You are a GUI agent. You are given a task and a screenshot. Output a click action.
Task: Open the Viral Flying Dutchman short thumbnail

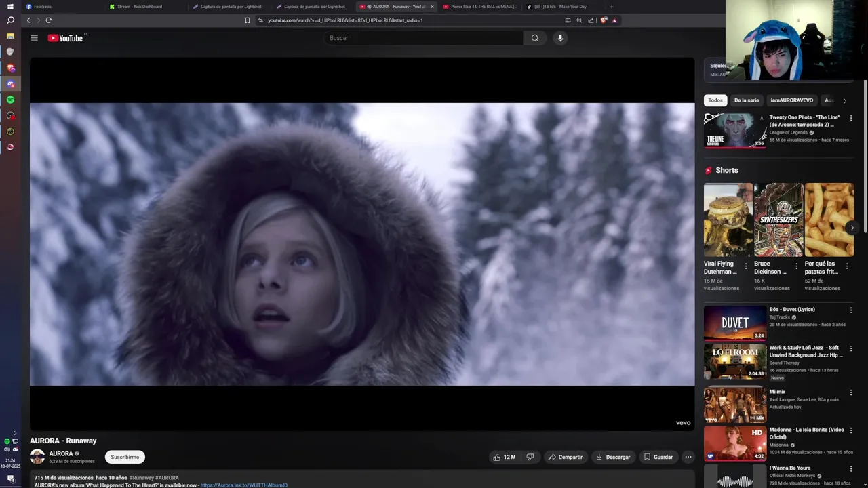[x=728, y=220]
